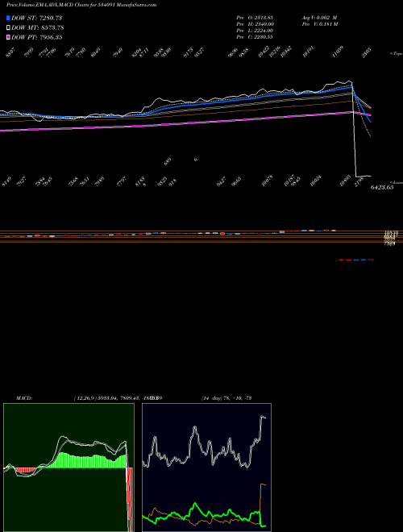
Task: Click the Avg V: 0.002 M value
Action: (x=319, y=17)
